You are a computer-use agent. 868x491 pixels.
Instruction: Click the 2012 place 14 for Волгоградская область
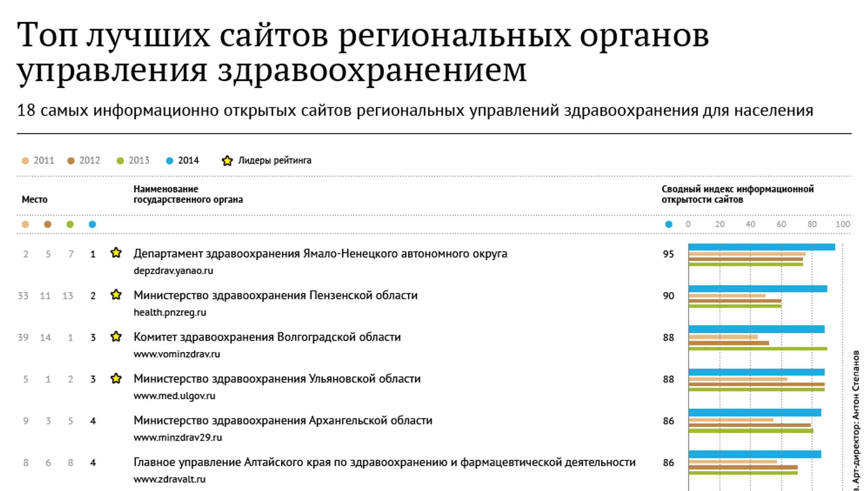point(45,337)
